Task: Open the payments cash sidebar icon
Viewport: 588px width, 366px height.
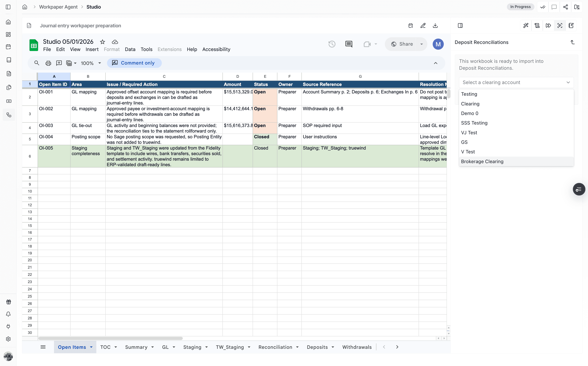Action: 9,101
